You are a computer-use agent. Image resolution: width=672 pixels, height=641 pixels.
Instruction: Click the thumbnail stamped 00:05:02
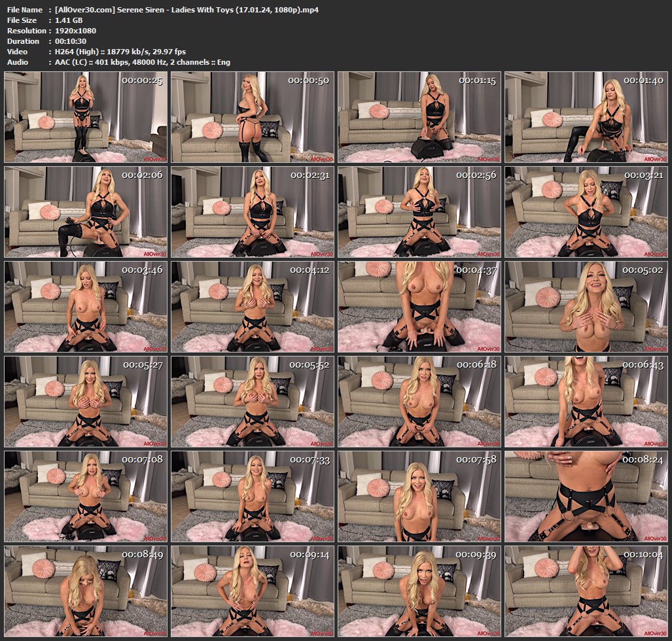click(x=587, y=307)
